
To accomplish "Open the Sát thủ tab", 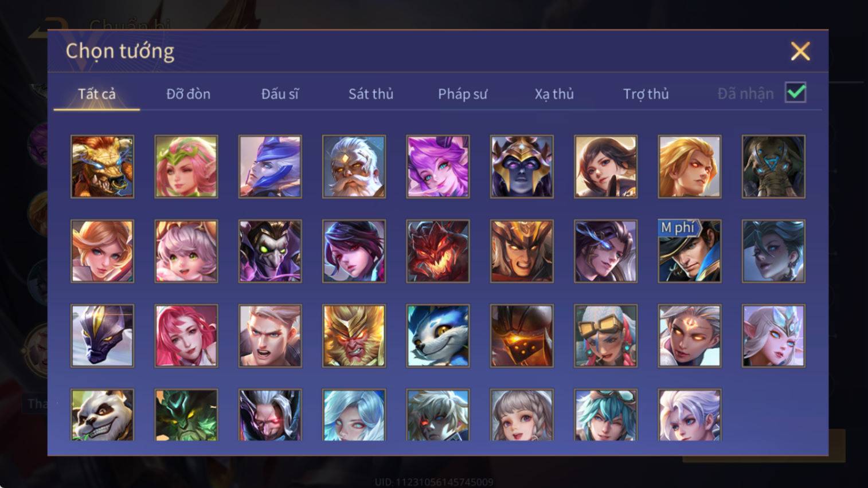I will [371, 94].
